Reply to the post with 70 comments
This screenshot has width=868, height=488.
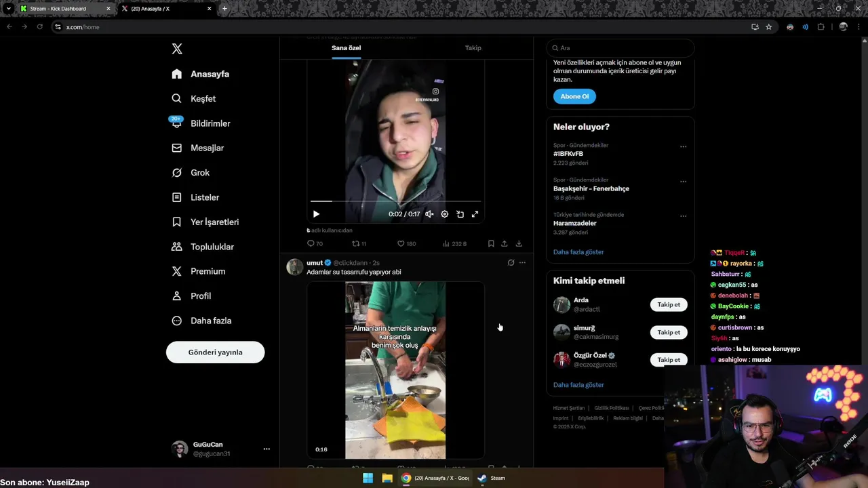(315, 243)
